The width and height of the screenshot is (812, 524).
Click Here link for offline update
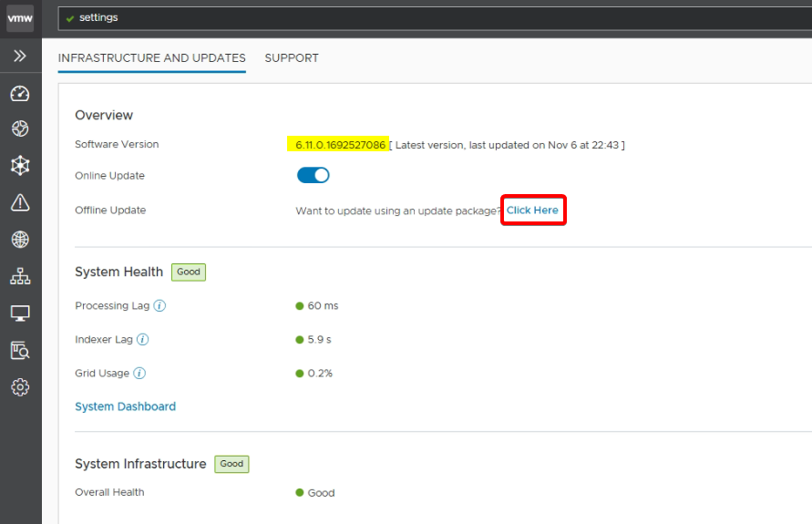(x=532, y=211)
